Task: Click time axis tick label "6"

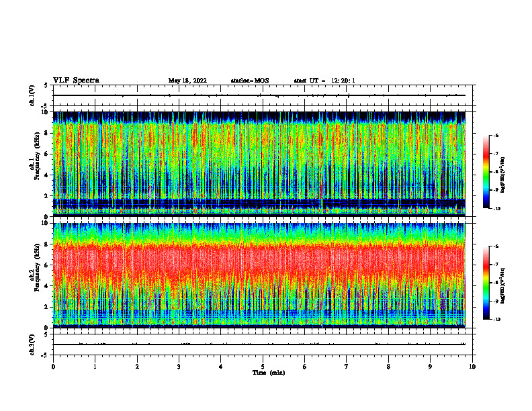Action: 305,367
